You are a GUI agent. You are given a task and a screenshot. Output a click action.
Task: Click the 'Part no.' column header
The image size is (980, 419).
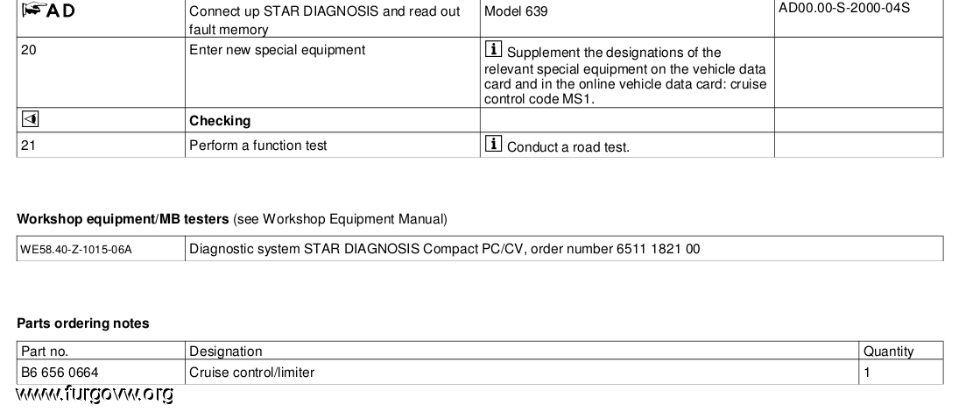pos(45,352)
